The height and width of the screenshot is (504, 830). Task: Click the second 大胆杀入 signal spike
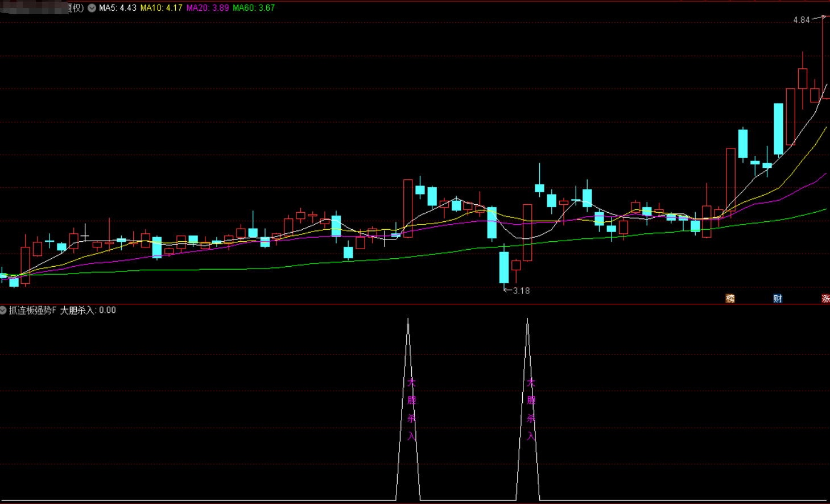528,410
